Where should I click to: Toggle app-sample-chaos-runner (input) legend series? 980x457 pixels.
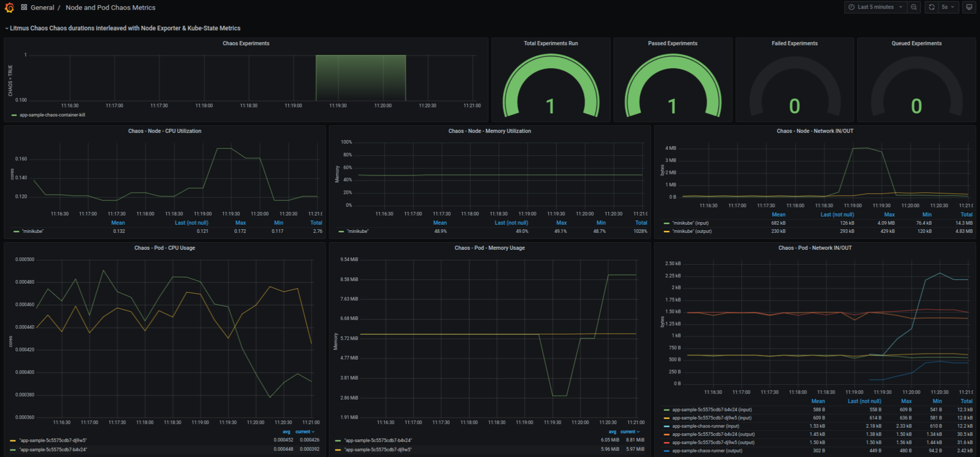point(706,426)
